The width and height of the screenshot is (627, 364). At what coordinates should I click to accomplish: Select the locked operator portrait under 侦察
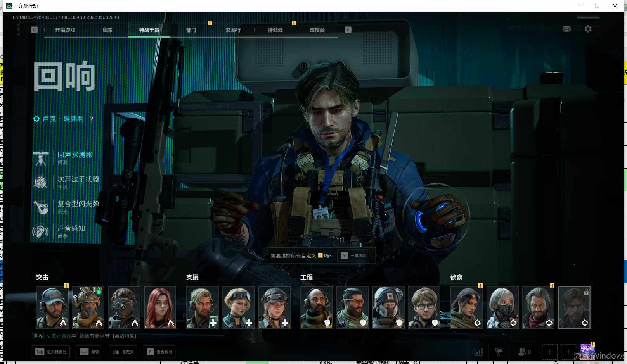[574, 308]
